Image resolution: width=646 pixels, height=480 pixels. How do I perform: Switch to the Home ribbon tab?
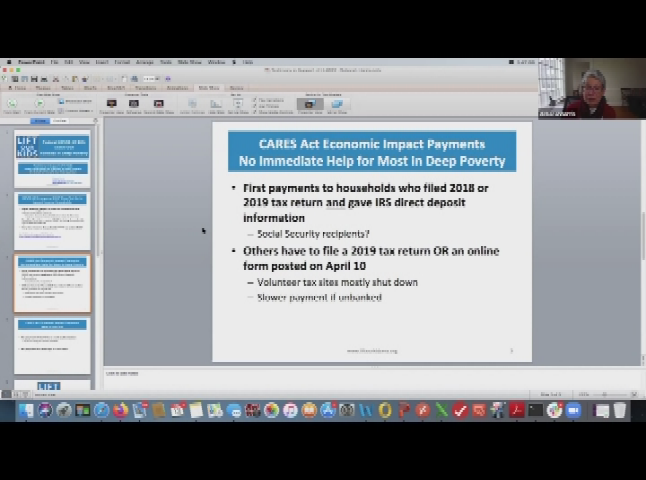pos(17,88)
